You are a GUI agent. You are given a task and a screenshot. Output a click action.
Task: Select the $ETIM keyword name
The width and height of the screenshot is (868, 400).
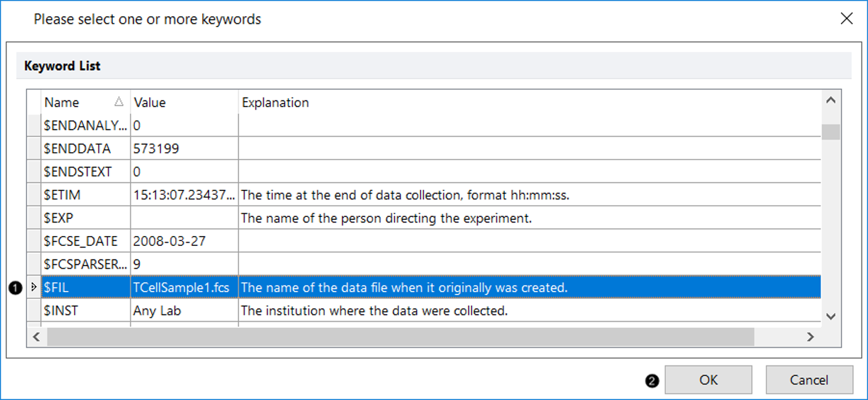pyautogui.click(x=62, y=195)
